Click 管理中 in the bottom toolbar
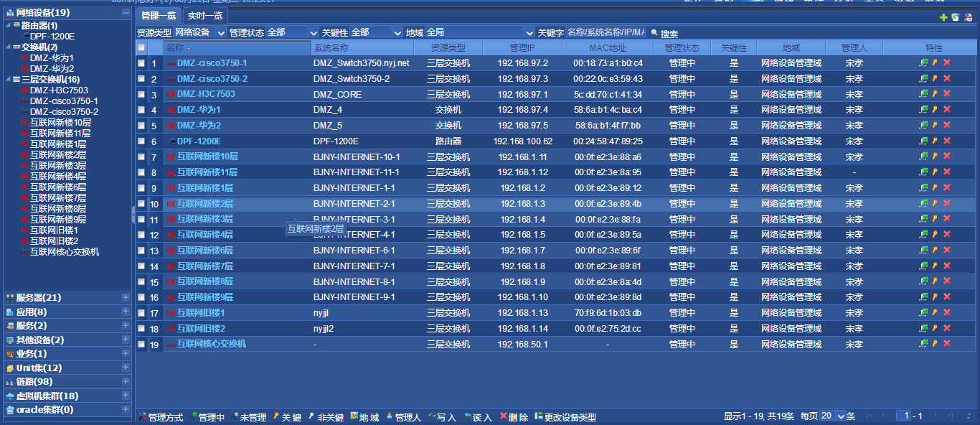980x425 pixels. pyautogui.click(x=207, y=417)
